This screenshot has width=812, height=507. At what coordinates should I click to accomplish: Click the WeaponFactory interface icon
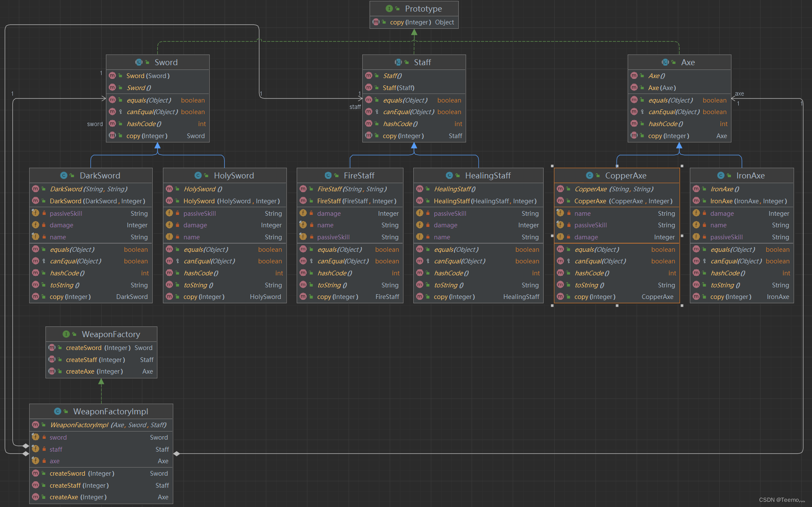pos(66,334)
